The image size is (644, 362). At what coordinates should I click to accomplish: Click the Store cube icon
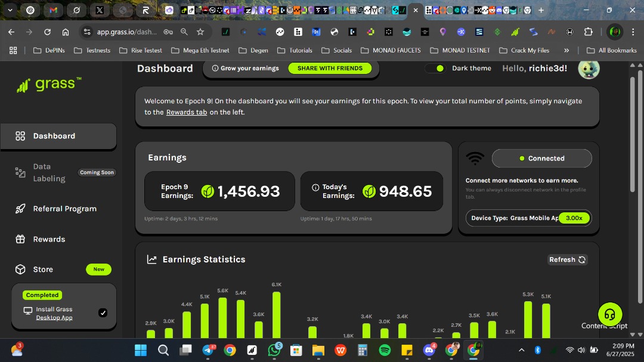[20, 270]
